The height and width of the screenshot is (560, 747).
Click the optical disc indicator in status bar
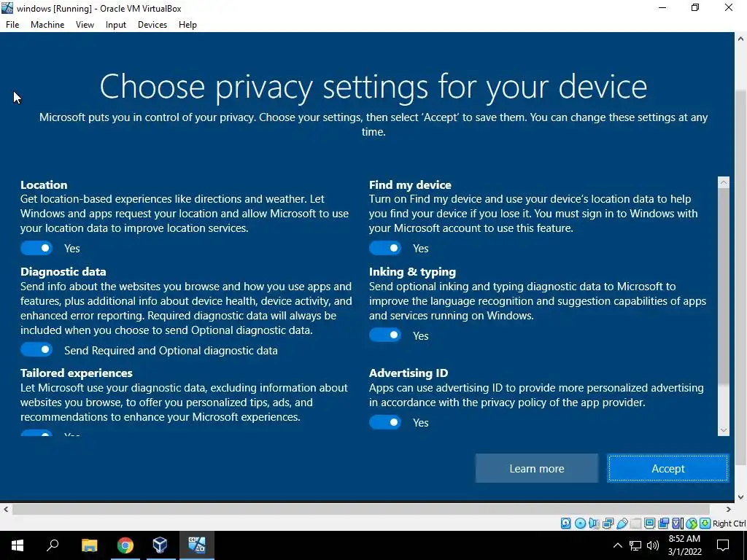point(580,524)
